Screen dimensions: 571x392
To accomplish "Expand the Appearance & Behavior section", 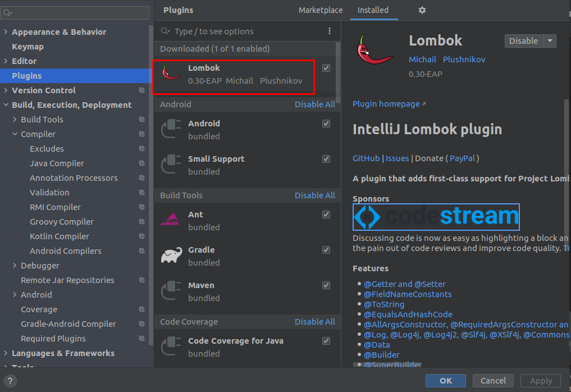I will pos(6,32).
